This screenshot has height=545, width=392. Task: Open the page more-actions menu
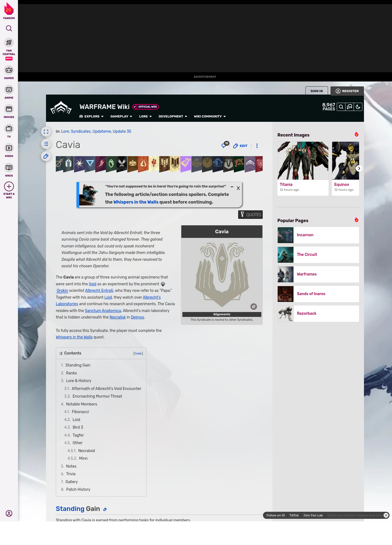pos(257,146)
